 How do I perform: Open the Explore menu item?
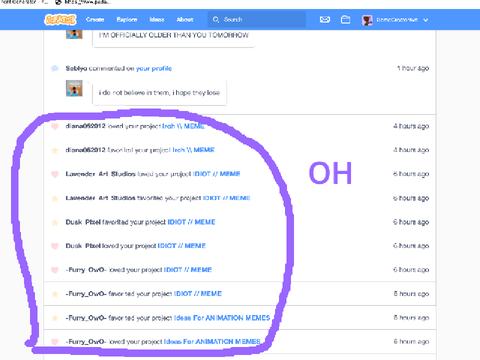pyautogui.click(x=127, y=20)
